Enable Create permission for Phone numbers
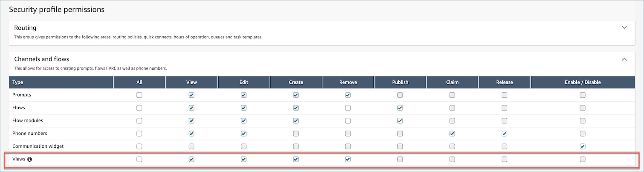The image size is (644, 172). click(x=296, y=134)
